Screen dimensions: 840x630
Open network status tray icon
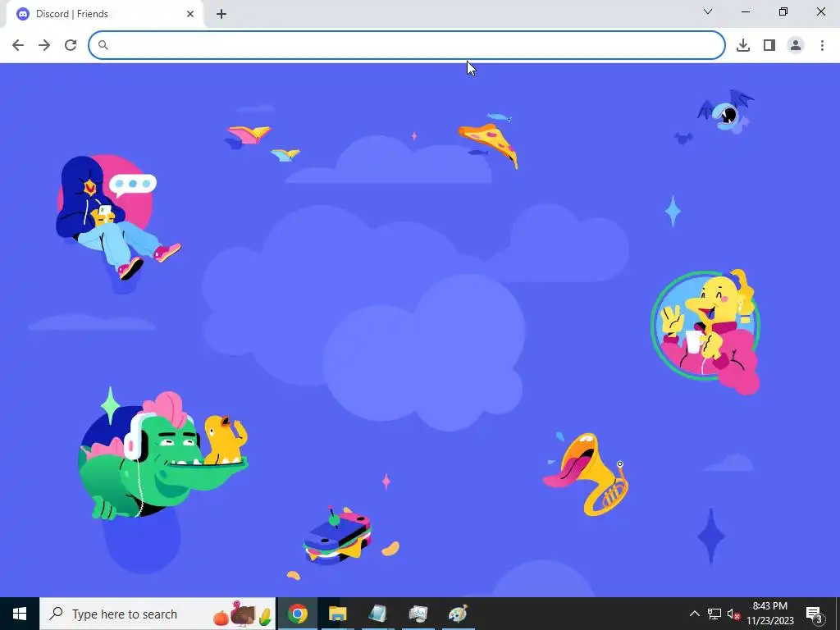(x=714, y=614)
